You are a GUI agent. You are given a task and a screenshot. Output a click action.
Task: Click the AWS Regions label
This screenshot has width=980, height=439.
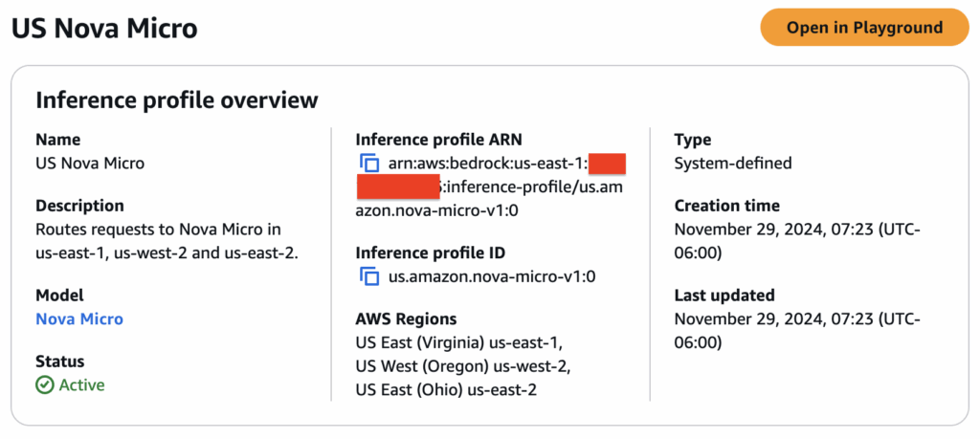click(x=406, y=318)
